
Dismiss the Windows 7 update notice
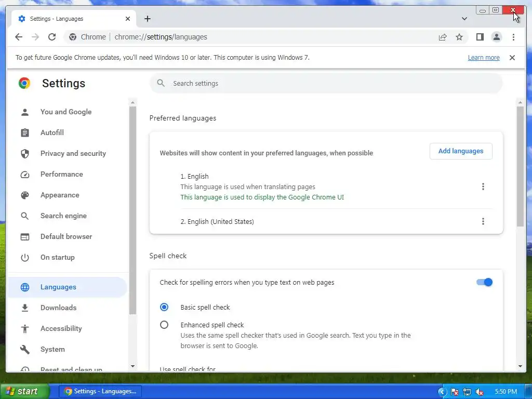(512, 58)
